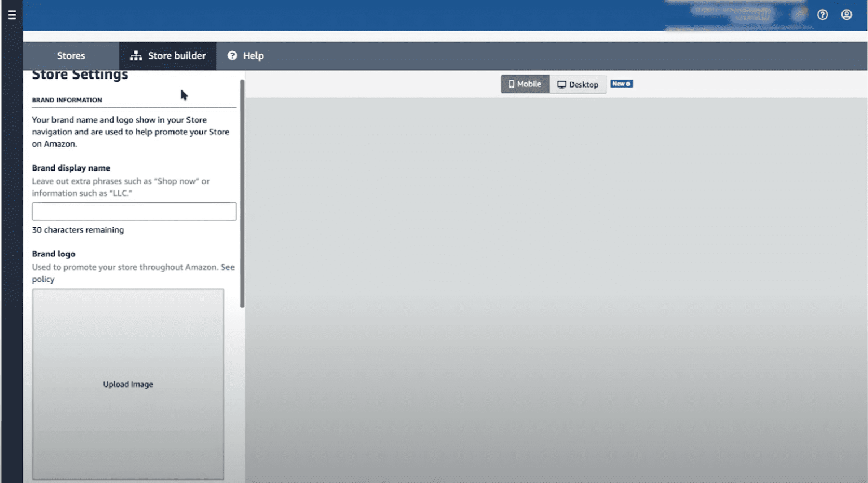
Task: Click the blurred notification icon in header
Action: click(799, 15)
